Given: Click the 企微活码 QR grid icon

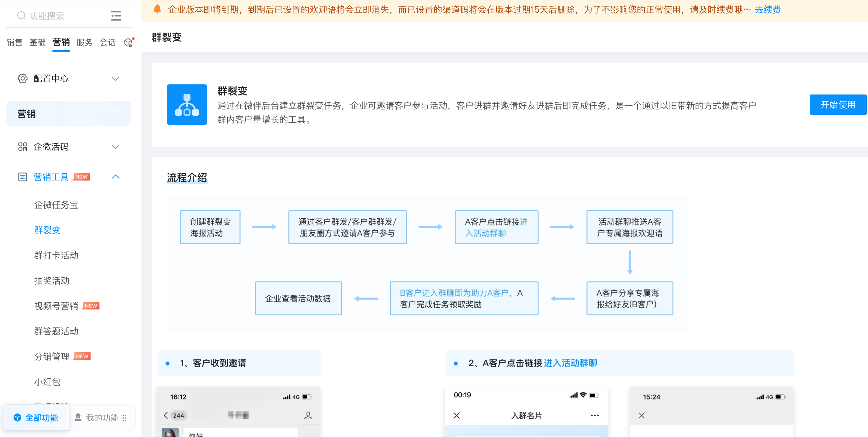Looking at the screenshot, I should point(22,146).
